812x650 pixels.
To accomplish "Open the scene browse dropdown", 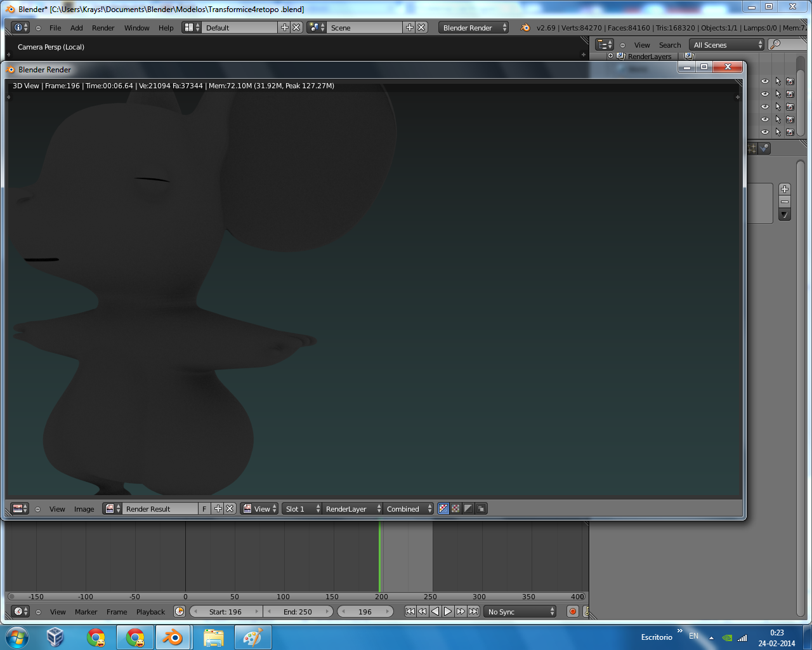I will pos(316,27).
